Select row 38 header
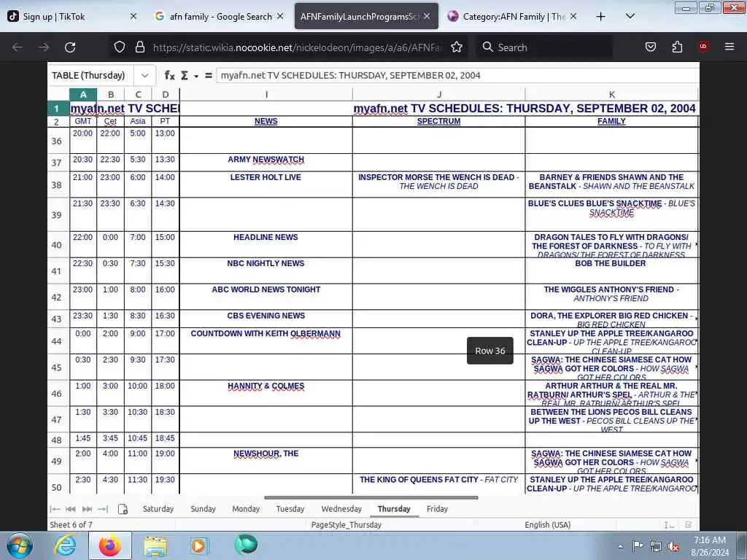Image resolution: width=747 pixels, height=560 pixels. pyautogui.click(x=57, y=184)
